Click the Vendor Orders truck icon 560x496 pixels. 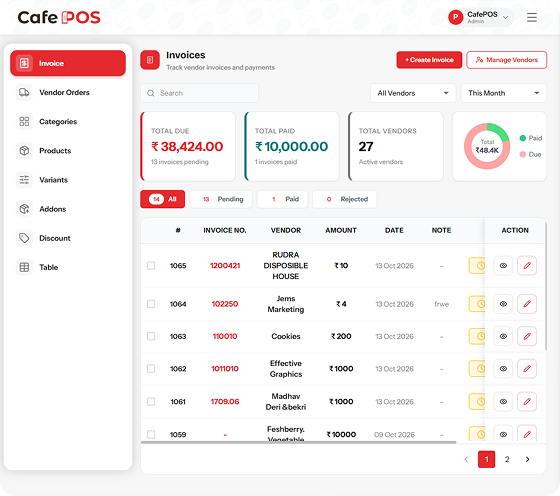click(x=24, y=92)
